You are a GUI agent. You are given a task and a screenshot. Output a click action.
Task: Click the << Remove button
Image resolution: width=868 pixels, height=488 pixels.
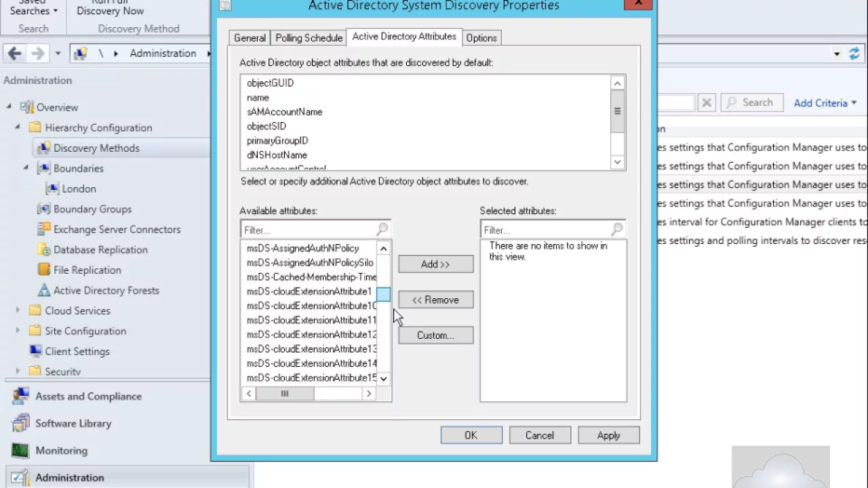point(435,300)
